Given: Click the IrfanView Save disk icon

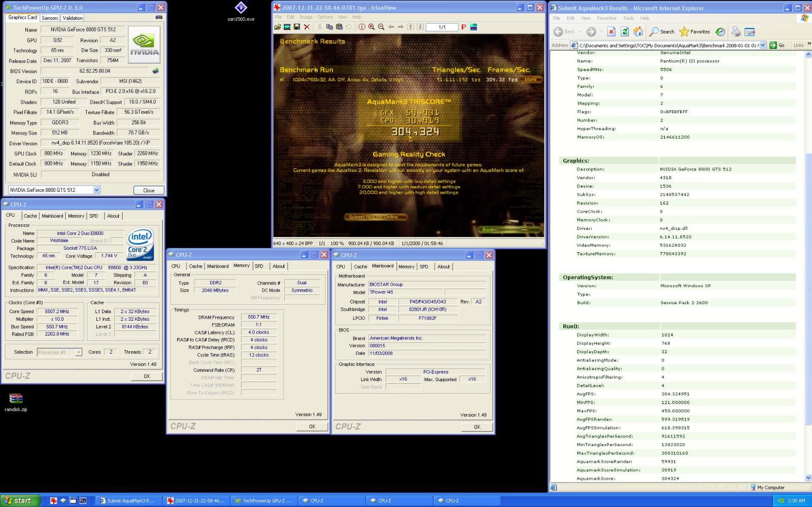Looking at the screenshot, I should tap(297, 27).
